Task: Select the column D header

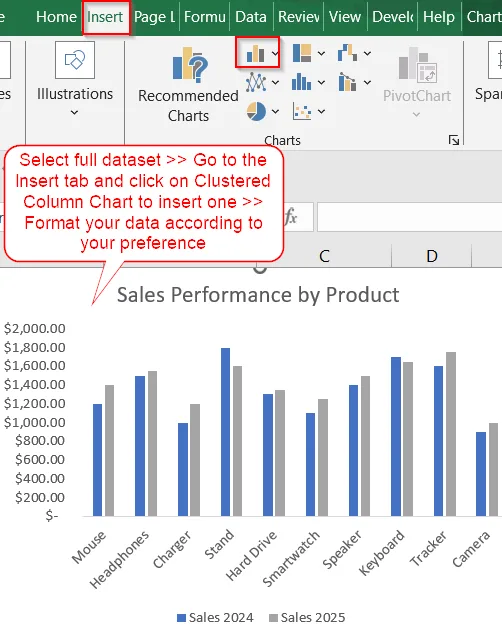Action: 432,256
